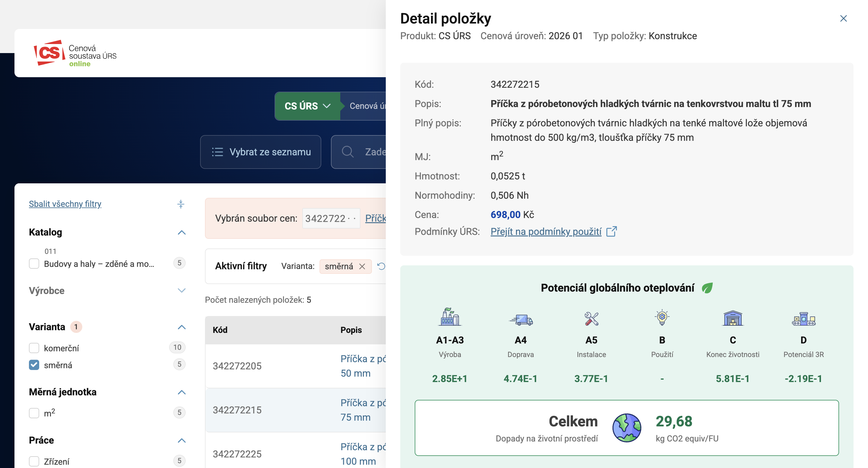This screenshot has width=868, height=468.
Task: Click the collapse-all filters arrows icon
Action: [181, 204]
